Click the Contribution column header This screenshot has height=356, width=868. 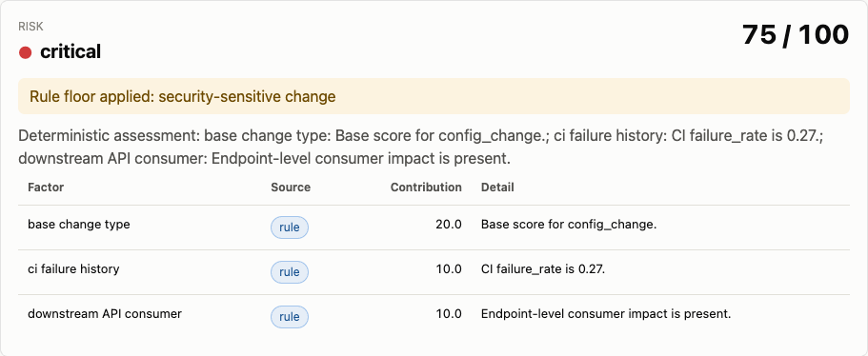point(426,188)
